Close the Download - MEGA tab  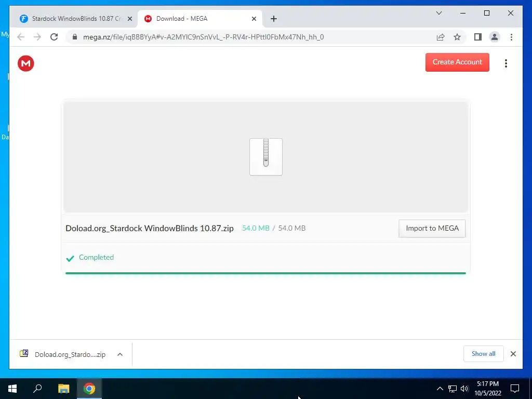[254, 19]
